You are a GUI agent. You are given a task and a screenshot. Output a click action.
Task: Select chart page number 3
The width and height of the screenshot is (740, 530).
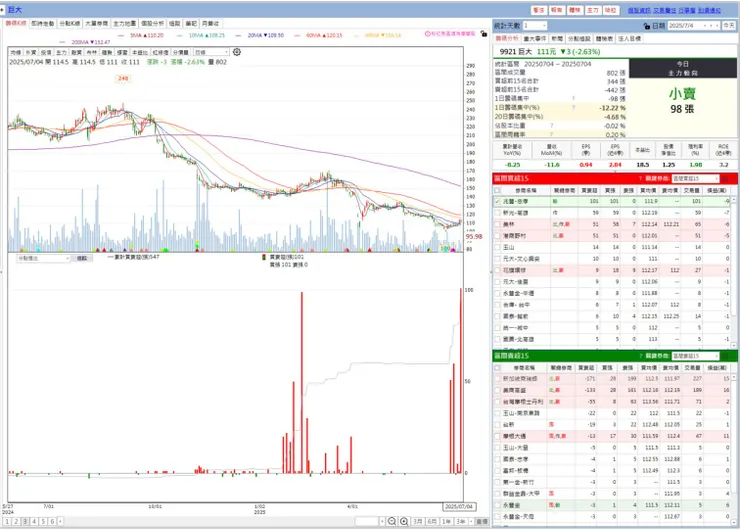click(x=25, y=522)
